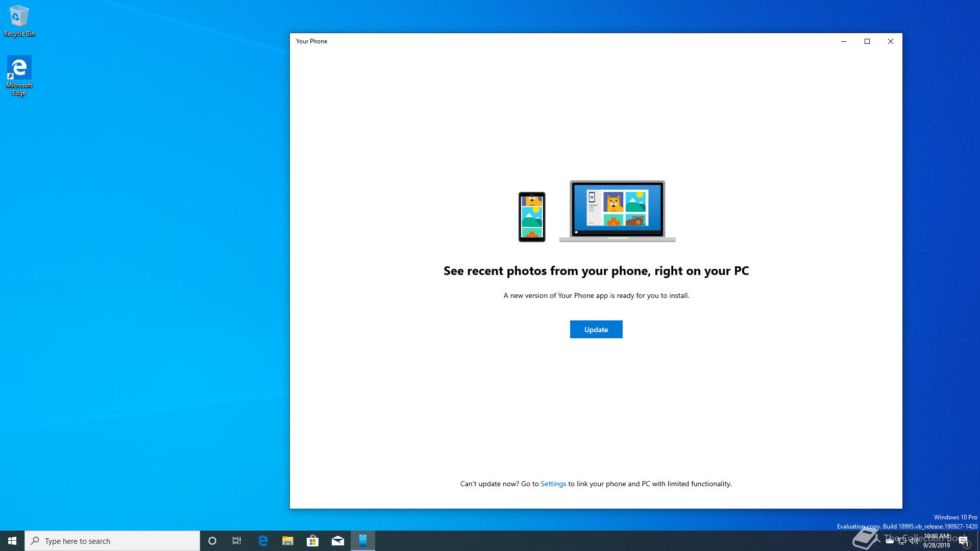Viewport: 980px width, 551px height.
Task: Launch Microsoft Edge from the taskbar
Action: click(263, 541)
